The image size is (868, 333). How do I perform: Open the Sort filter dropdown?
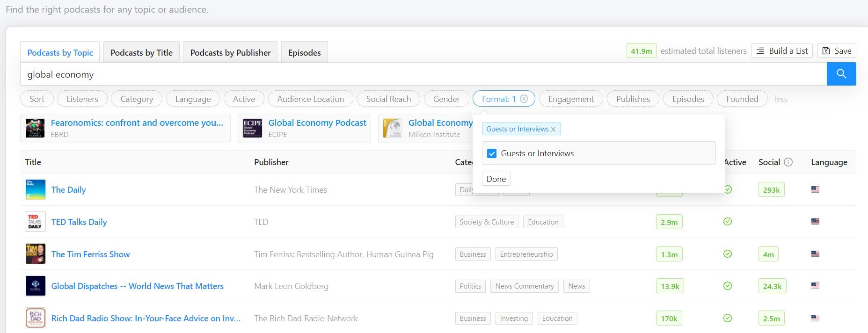coord(37,99)
